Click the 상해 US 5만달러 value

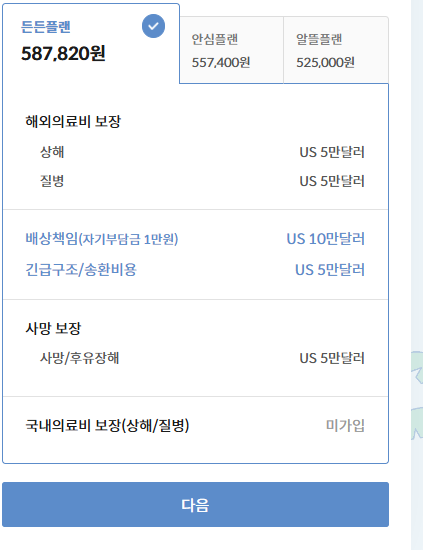[332, 152]
